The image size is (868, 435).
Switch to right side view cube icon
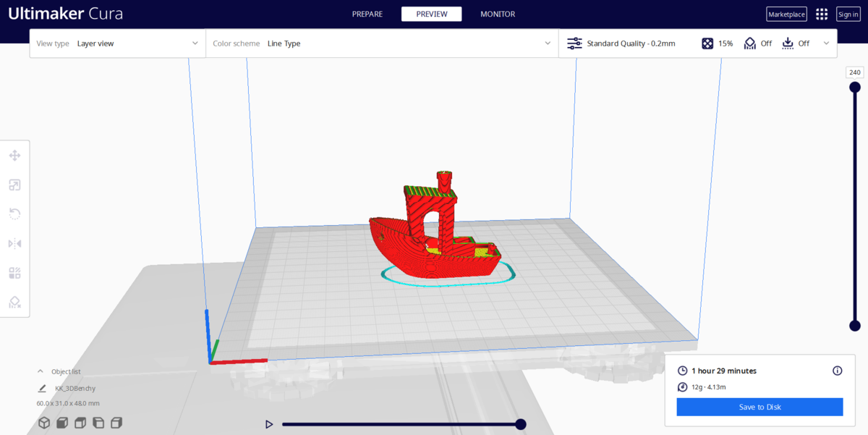[116, 423]
